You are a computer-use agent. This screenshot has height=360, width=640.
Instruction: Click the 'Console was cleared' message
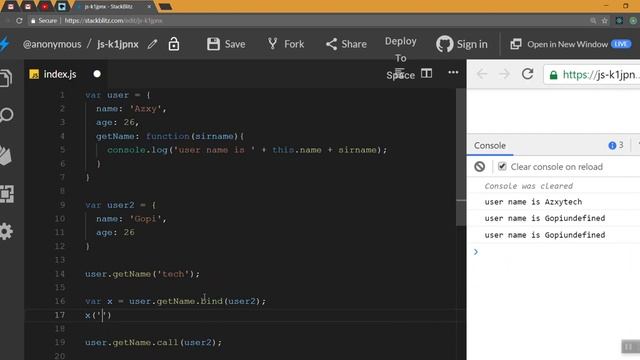point(529,186)
